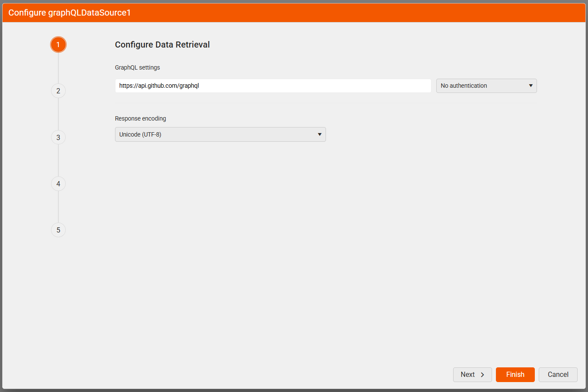The height and width of the screenshot is (392, 588).
Task: Click the GraphQL settings label
Action: (137, 67)
